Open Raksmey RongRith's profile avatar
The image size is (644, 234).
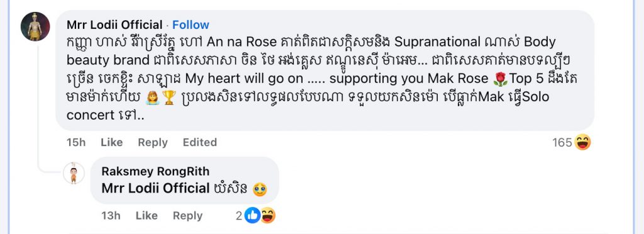[74, 173]
